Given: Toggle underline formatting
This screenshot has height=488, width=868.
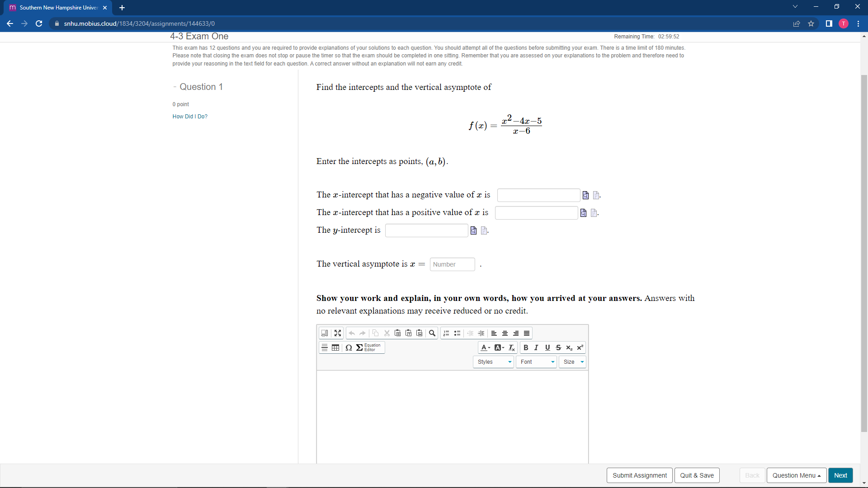Looking at the screenshot, I should [547, 347].
